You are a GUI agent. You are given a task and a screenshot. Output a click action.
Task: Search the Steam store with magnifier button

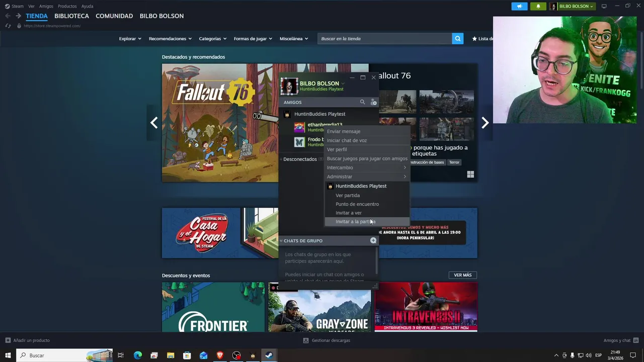pyautogui.click(x=457, y=39)
